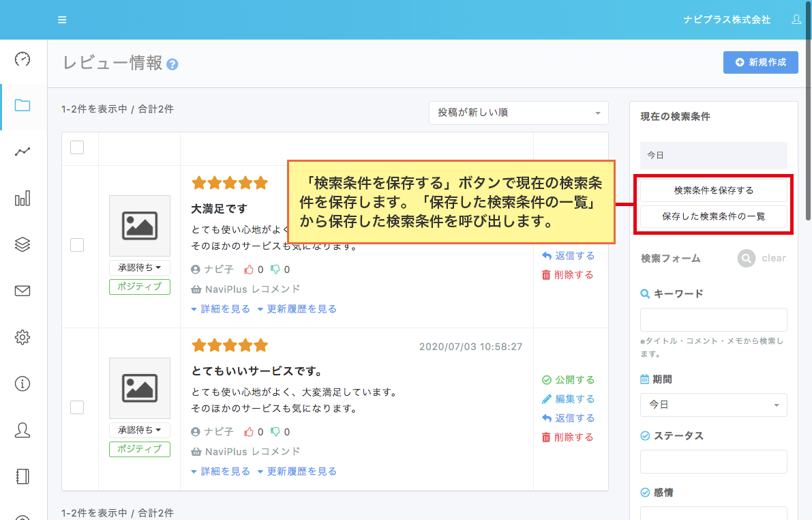Open 承認待ち dropdown on とてもいいサービスです review
This screenshot has height=520, width=812.
coord(140,430)
